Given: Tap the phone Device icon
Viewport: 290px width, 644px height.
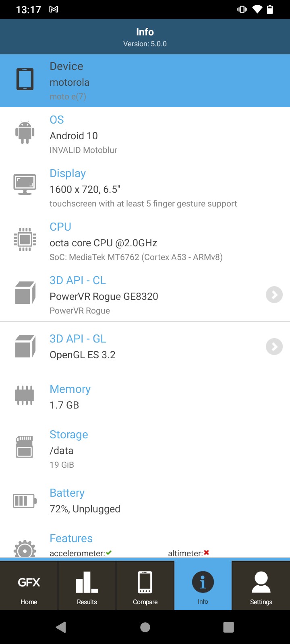Looking at the screenshot, I should 25,79.
